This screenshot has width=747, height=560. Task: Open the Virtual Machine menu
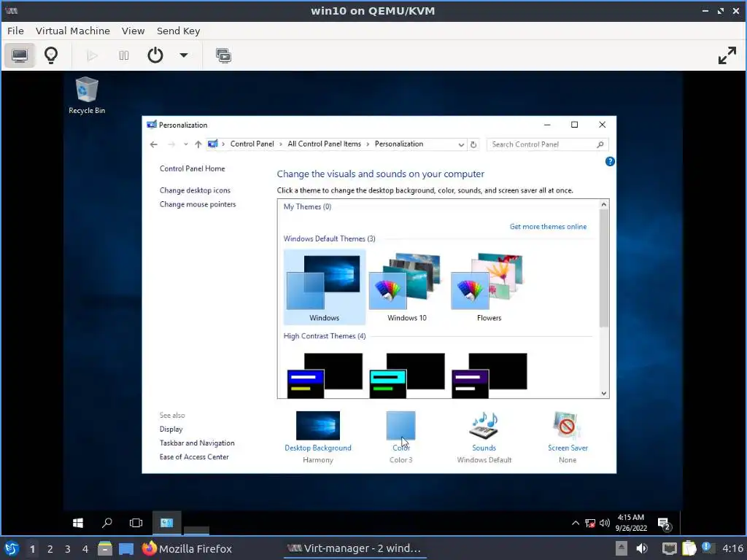click(72, 31)
